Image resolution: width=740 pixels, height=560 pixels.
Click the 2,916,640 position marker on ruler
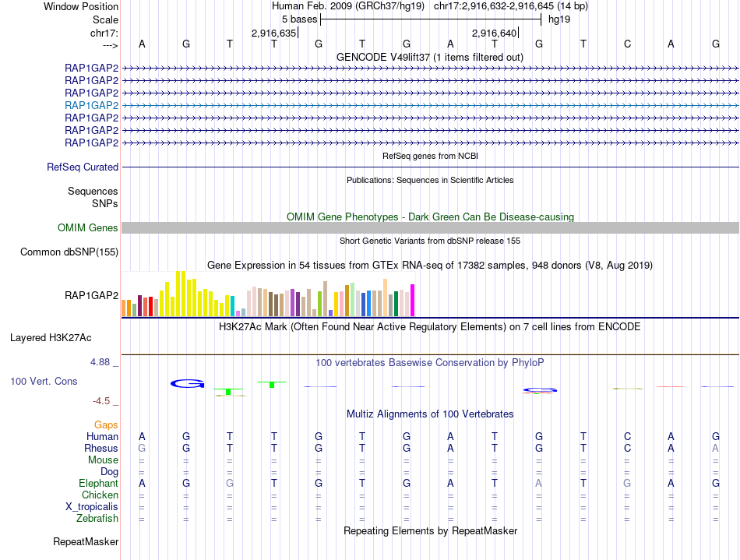495,33
